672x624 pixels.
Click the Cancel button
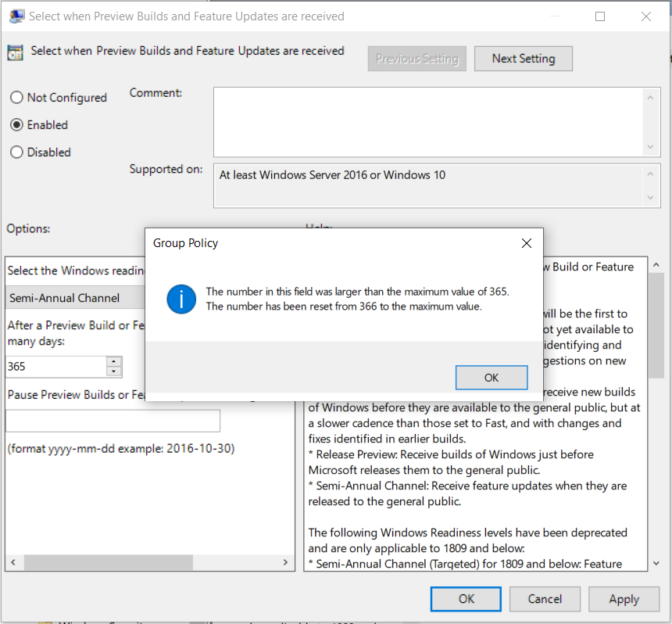[x=545, y=599]
